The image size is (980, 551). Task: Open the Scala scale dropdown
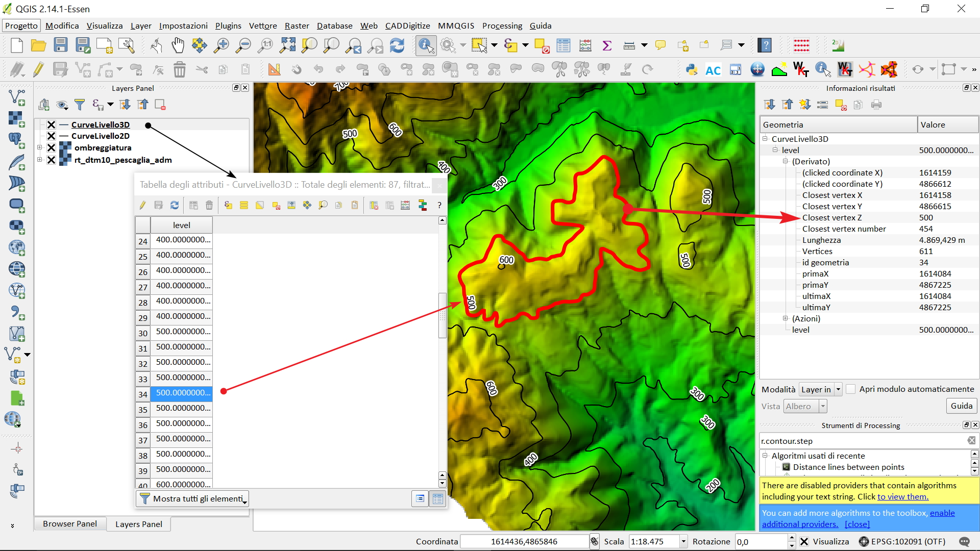(683, 542)
